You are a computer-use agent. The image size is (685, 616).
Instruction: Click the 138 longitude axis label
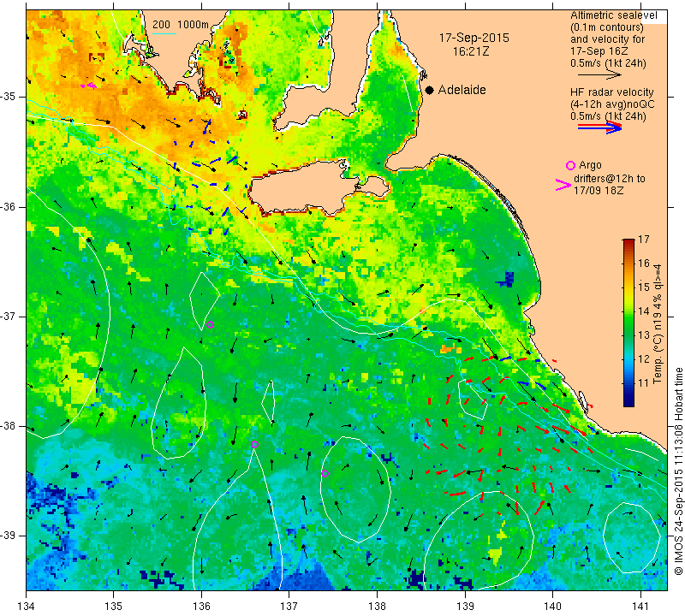pyautogui.click(x=377, y=607)
